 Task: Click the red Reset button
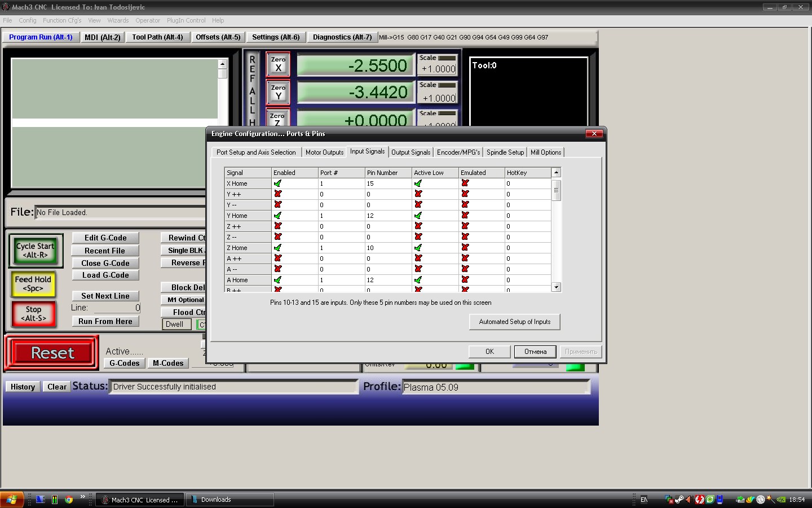[52, 353]
